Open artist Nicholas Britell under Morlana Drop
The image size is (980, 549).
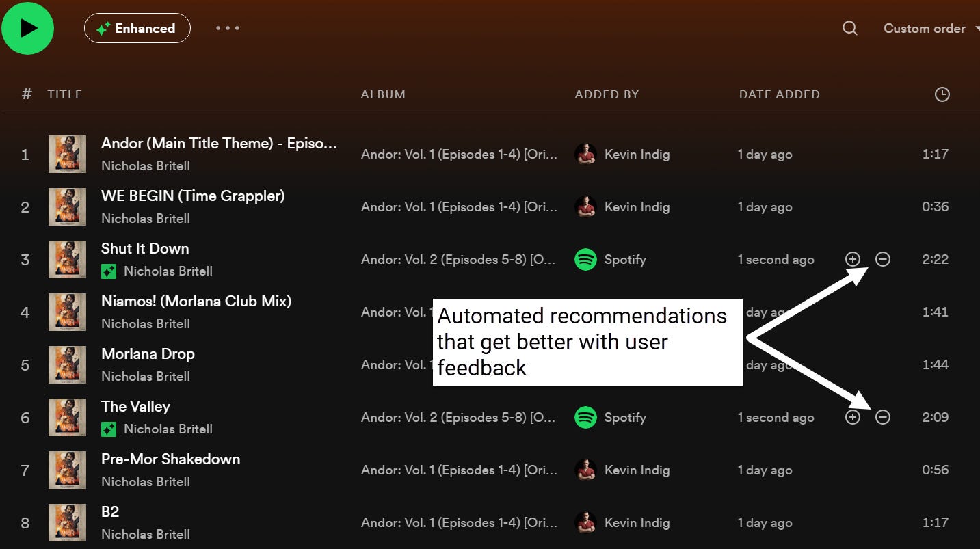coord(146,377)
